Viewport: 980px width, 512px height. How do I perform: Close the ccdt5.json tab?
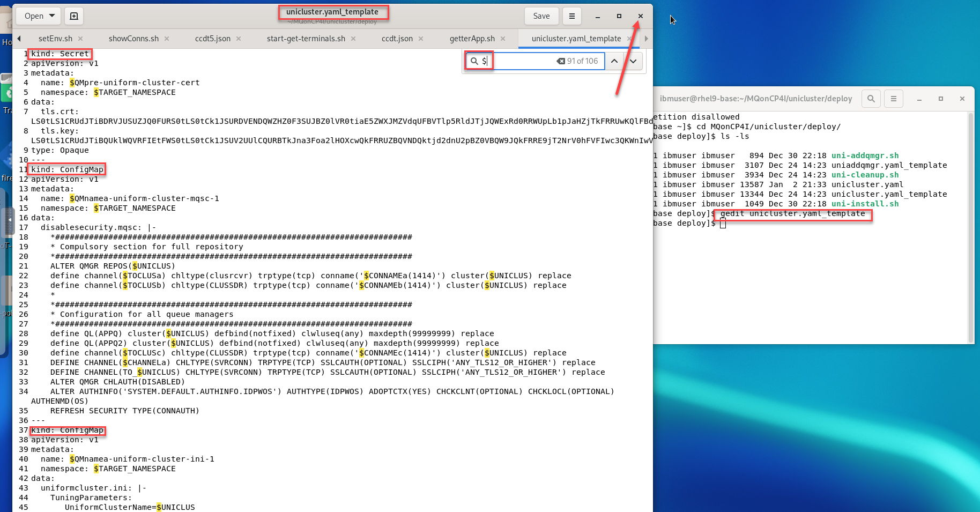pos(239,39)
